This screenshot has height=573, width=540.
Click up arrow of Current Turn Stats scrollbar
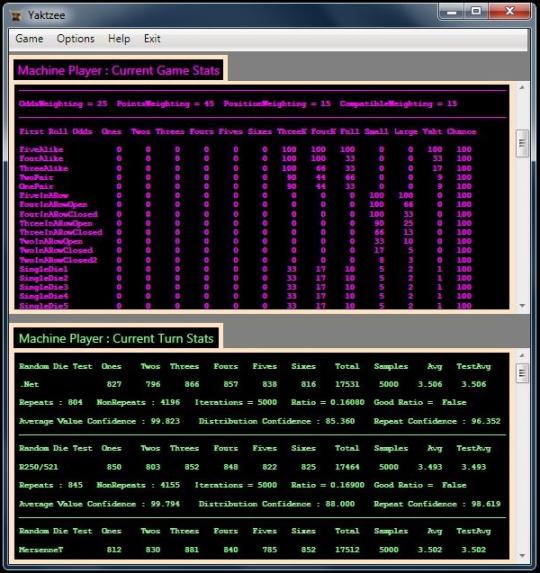[522, 355]
